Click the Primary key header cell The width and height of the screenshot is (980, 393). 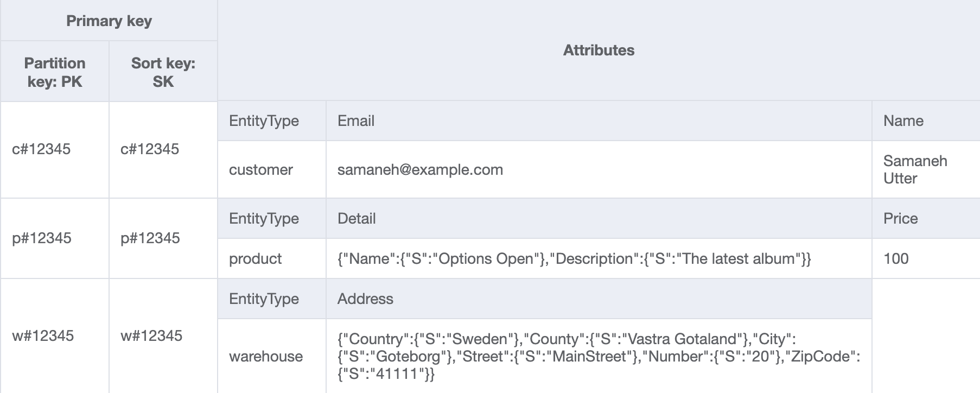tap(109, 21)
